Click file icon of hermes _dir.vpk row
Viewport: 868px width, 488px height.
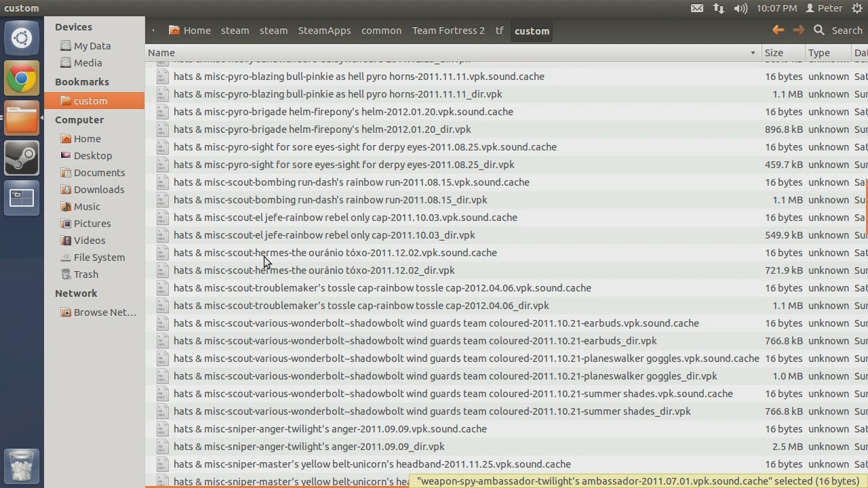[162, 270]
